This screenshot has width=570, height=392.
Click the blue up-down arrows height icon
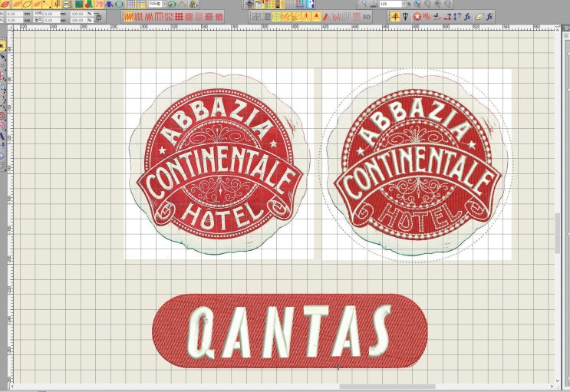[457, 17]
